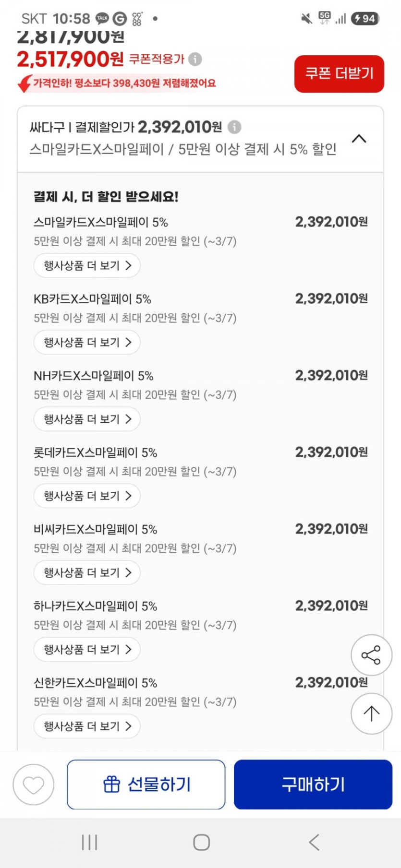Image resolution: width=401 pixels, height=868 pixels.
Task: Open 행사상품 더 보기 under 스마일카드
Action: click(87, 265)
